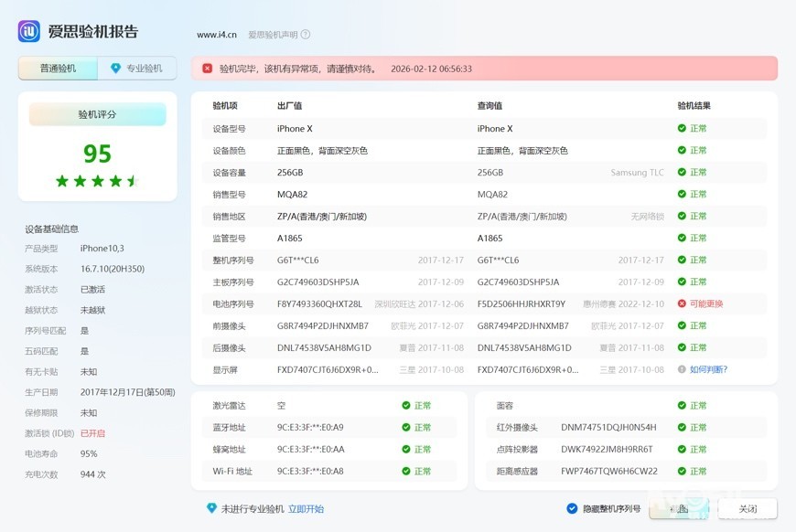The image size is (796, 532).
Task: Click the 爱思 app logo icon
Action: (29, 32)
